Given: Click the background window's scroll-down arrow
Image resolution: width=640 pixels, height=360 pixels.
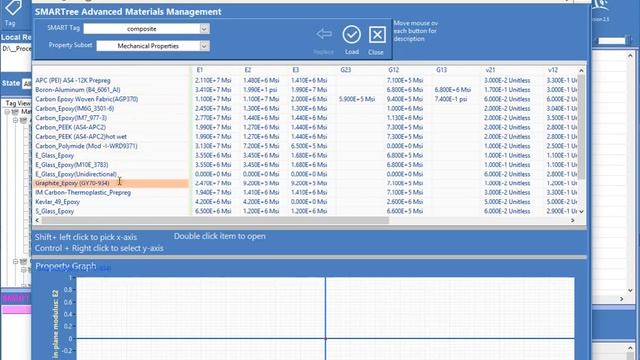Looking at the screenshot, I should (x=630, y=290).
